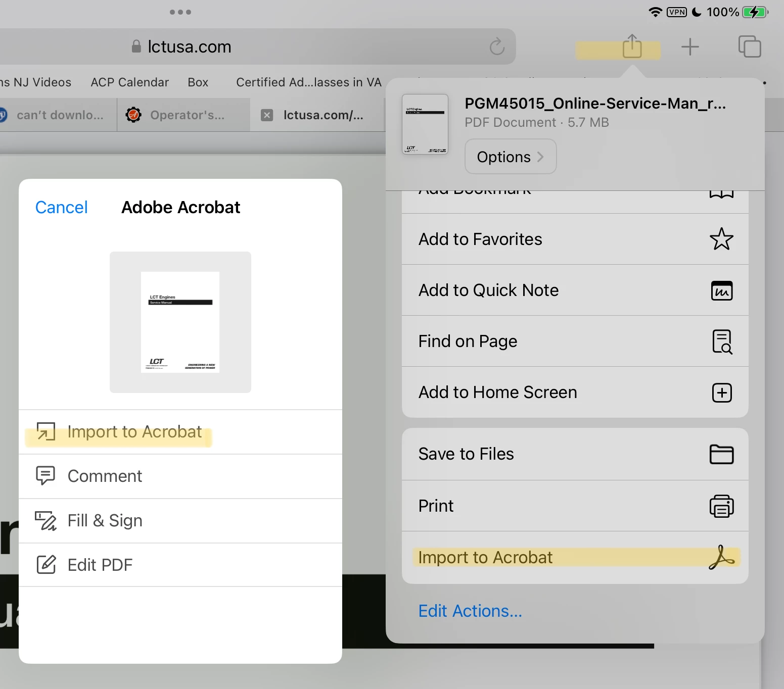Select Print in share sheet

coord(575,506)
